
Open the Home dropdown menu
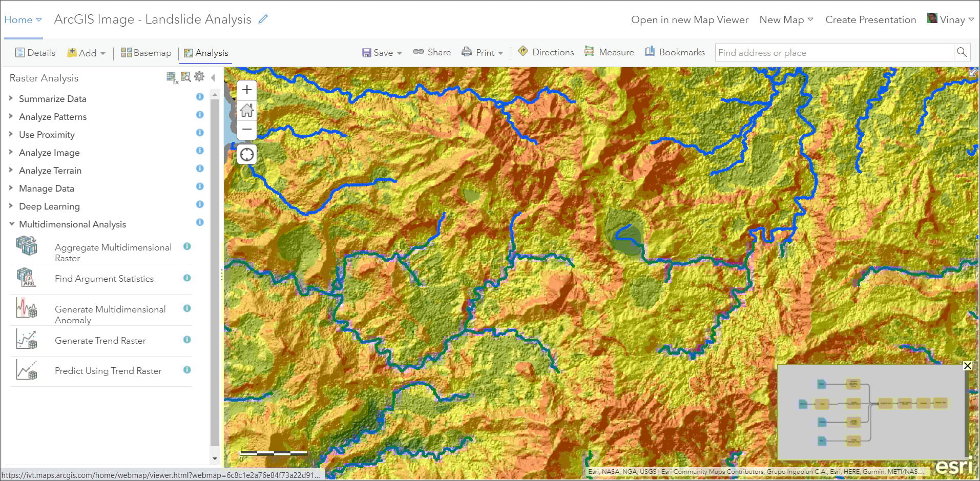tap(23, 20)
